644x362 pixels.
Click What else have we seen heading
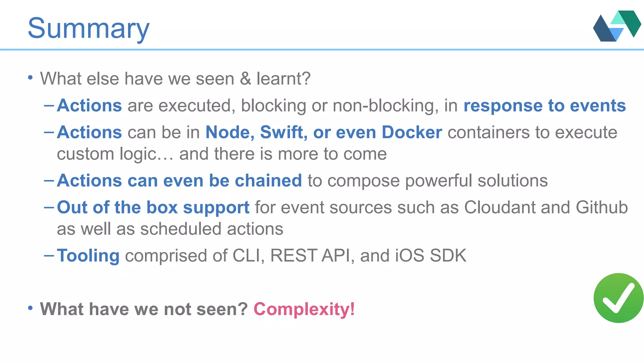175,79
